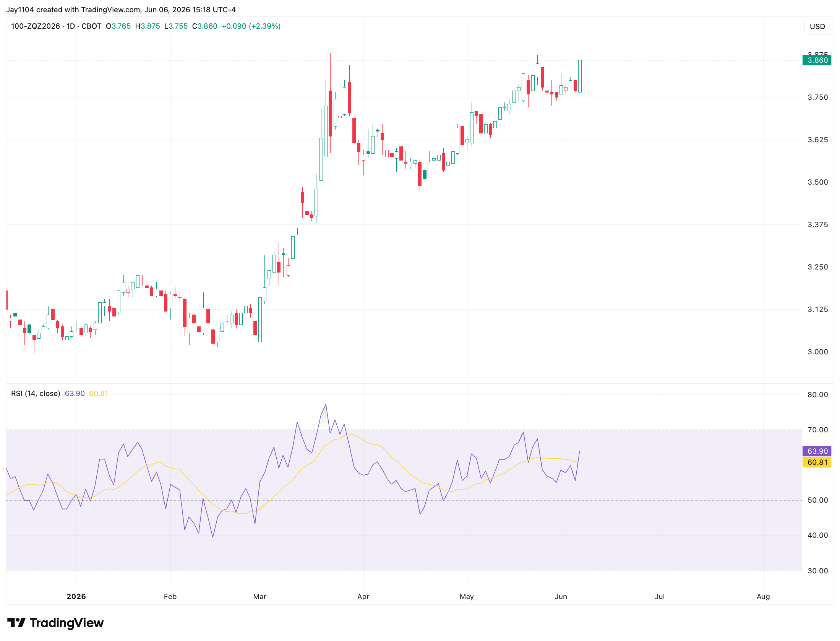Select the 100-ZQZ2026 symbol title
This screenshot has width=840, height=641.
pyautogui.click(x=36, y=26)
